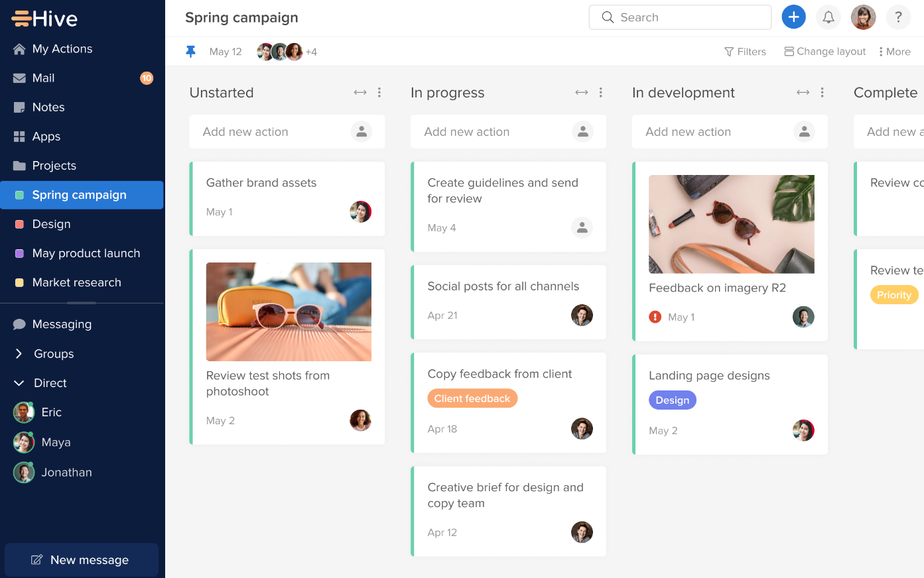The width and height of the screenshot is (924, 578).
Task: Open the help question mark icon
Action: [898, 17]
